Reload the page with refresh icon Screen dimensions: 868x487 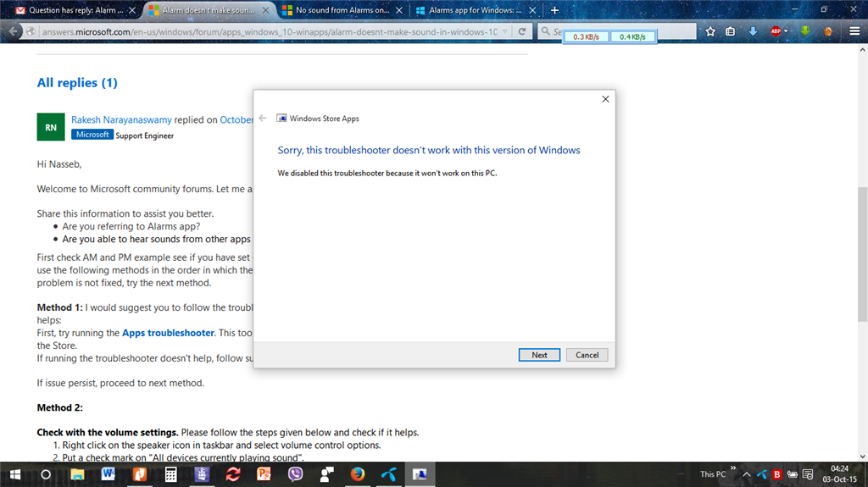[x=522, y=31]
